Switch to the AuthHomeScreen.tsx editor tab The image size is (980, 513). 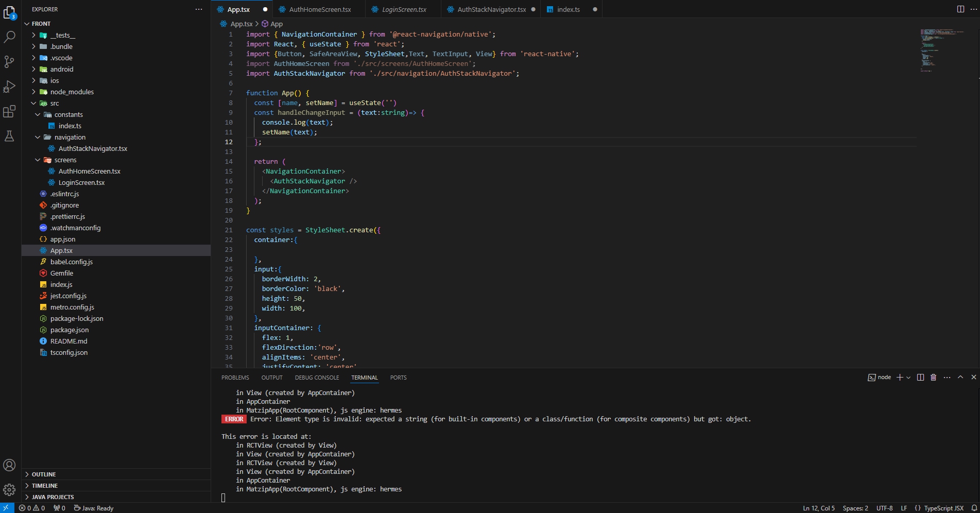click(x=319, y=9)
